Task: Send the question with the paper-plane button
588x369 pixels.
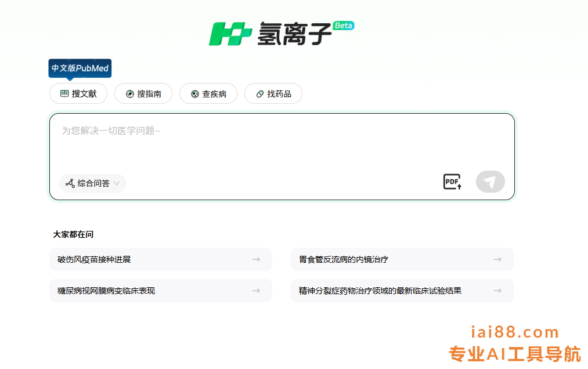Action: [x=490, y=182]
